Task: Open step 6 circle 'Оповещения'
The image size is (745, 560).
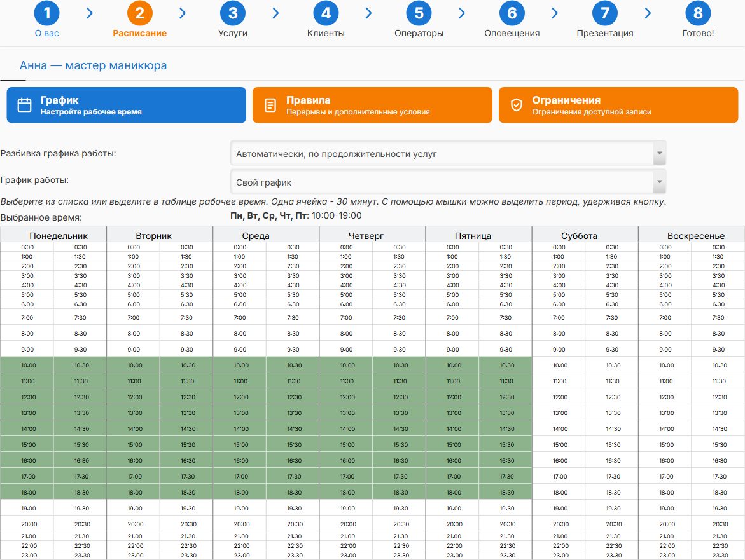Action: 512,13
